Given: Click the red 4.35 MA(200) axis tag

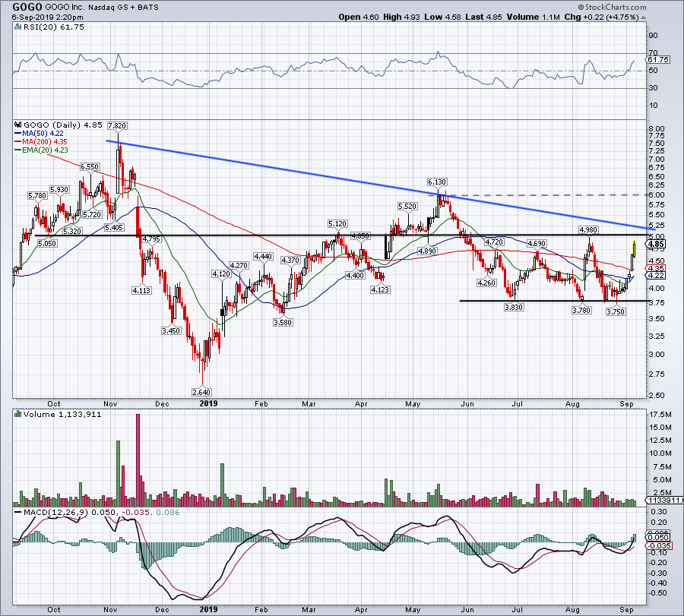Looking at the screenshot, I should pos(656,269).
